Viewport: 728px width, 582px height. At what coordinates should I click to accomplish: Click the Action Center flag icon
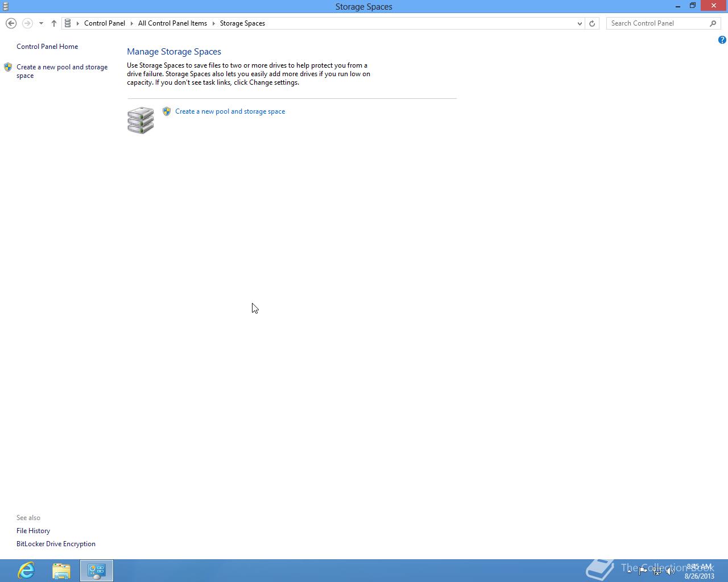(x=643, y=571)
